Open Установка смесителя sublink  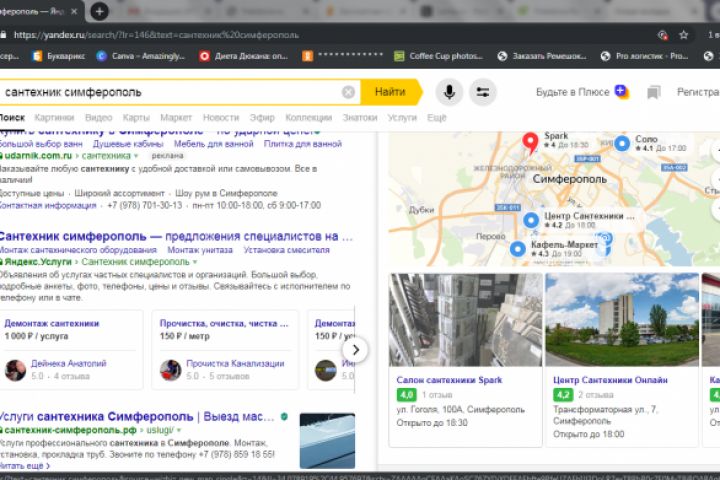click(x=287, y=250)
